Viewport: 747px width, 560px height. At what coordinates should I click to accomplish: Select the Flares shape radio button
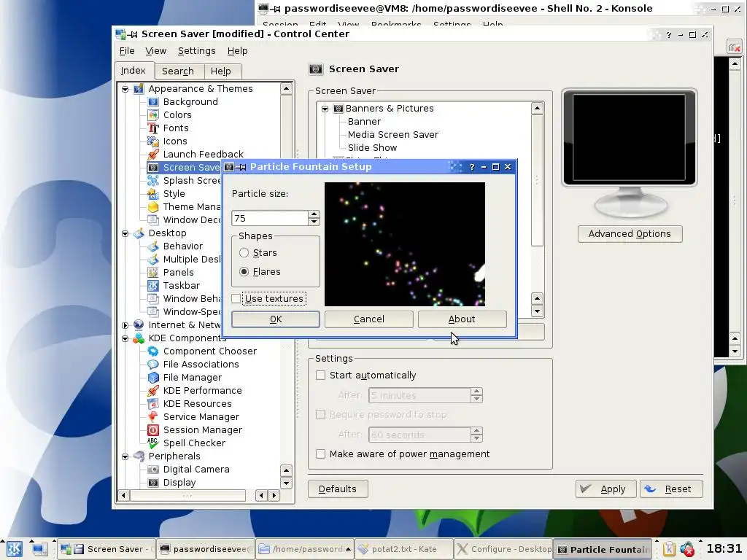coord(244,272)
